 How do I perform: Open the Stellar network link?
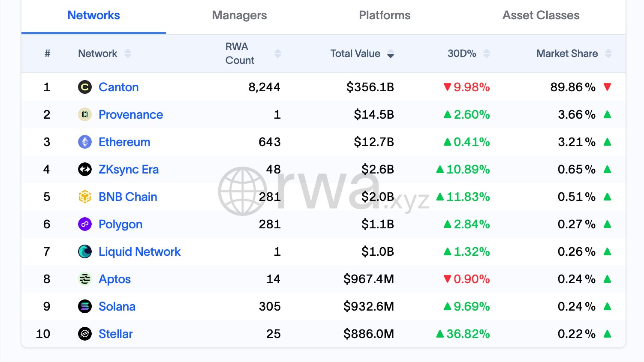[x=116, y=334]
